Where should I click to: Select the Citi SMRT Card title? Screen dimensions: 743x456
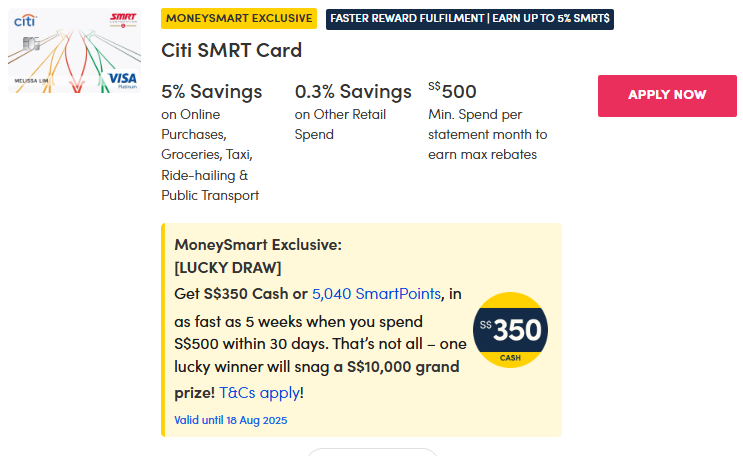231,50
